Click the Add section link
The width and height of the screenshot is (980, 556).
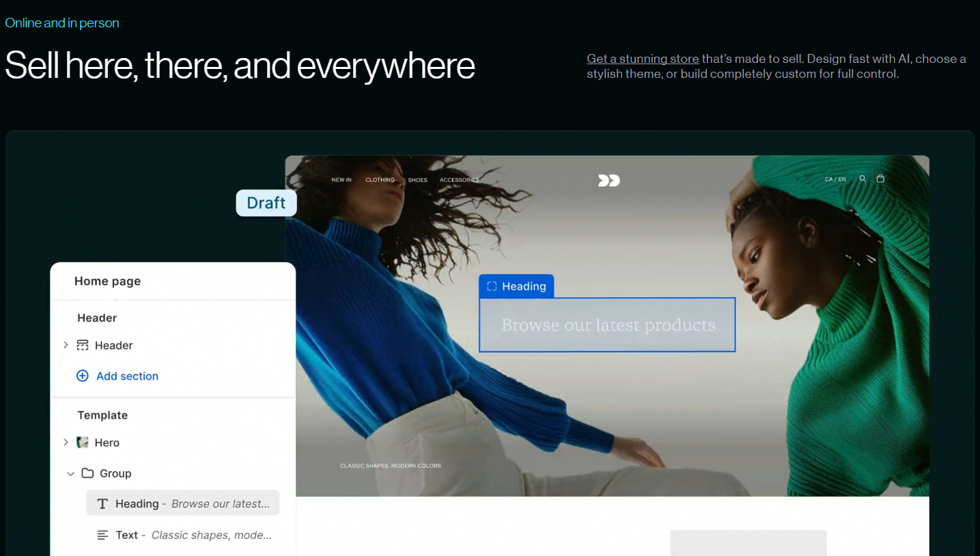127,376
